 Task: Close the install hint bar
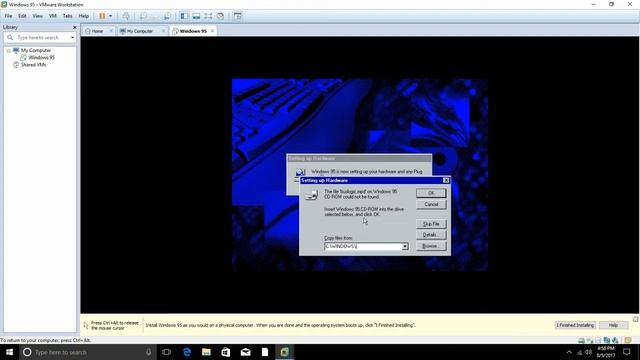click(x=636, y=319)
